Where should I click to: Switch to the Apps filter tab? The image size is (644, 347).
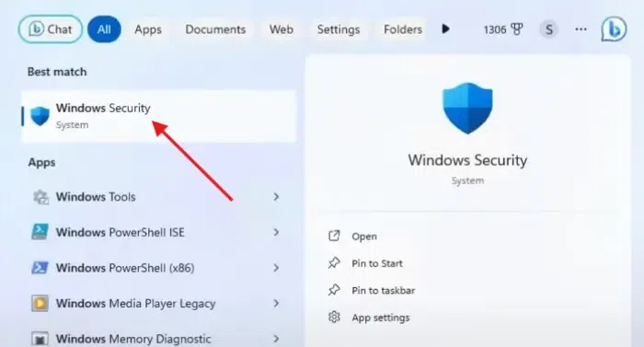pos(148,29)
